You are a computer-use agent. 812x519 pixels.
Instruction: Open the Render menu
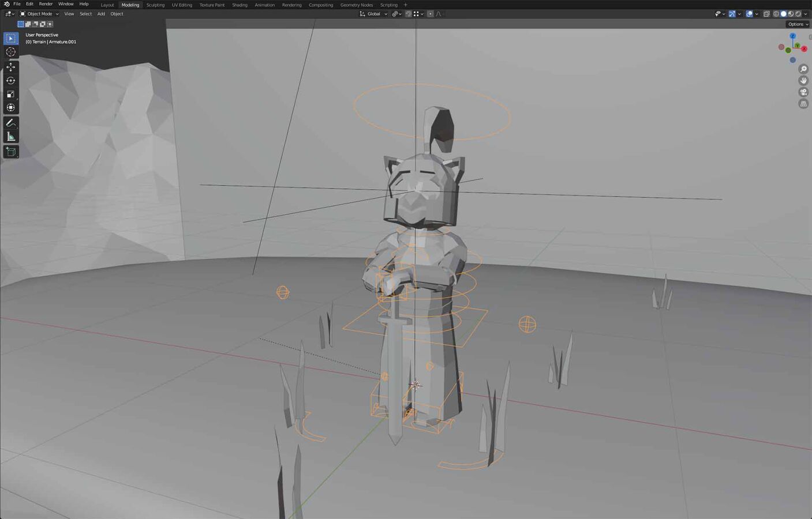tap(46, 4)
